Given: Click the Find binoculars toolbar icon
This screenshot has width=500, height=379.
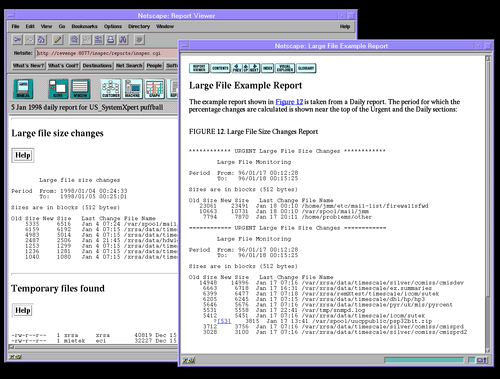Looking at the screenshot, I should [123, 40].
